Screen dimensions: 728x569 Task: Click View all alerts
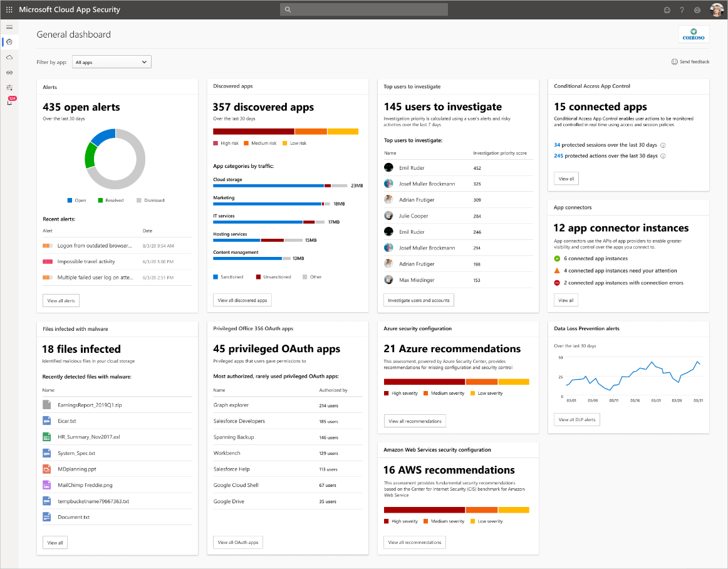click(x=60, y=300)
